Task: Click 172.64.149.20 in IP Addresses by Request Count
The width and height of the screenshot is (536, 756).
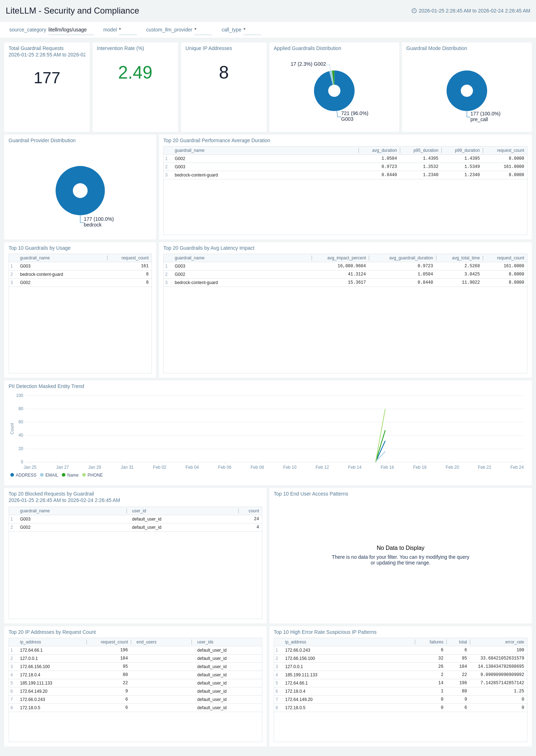Action: tap(34, 691)
